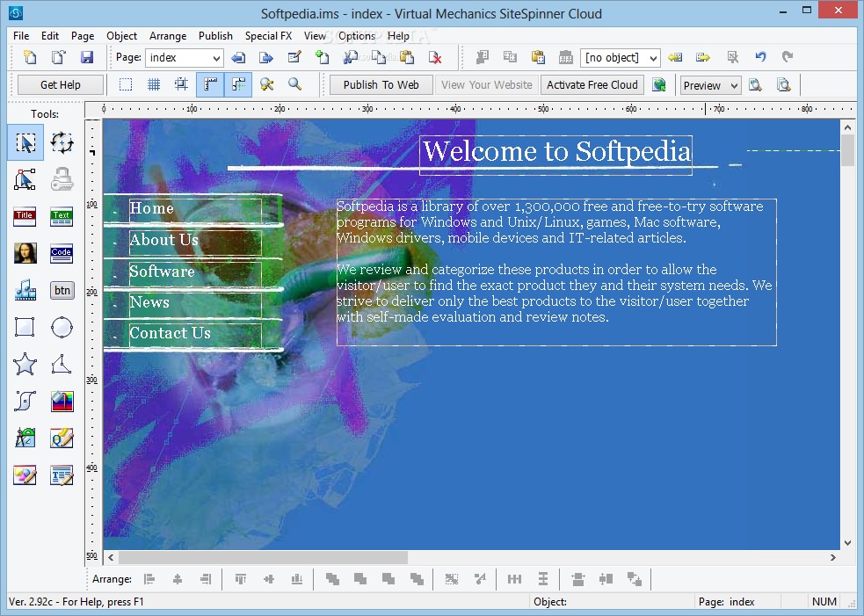The width and height of the screenshot is (864, 616).
Task: Toggle the guides button beside rulers
Action: [x=238, y=84]
